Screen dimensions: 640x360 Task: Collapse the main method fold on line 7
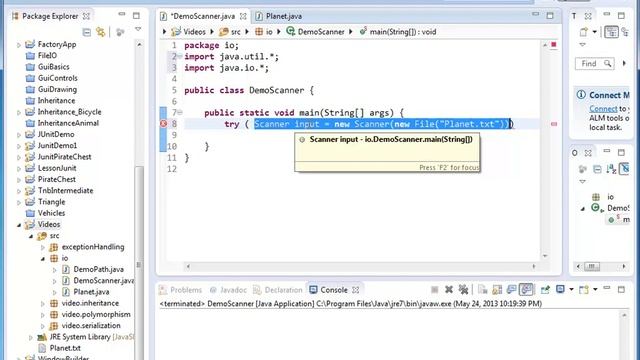point(180,112)
